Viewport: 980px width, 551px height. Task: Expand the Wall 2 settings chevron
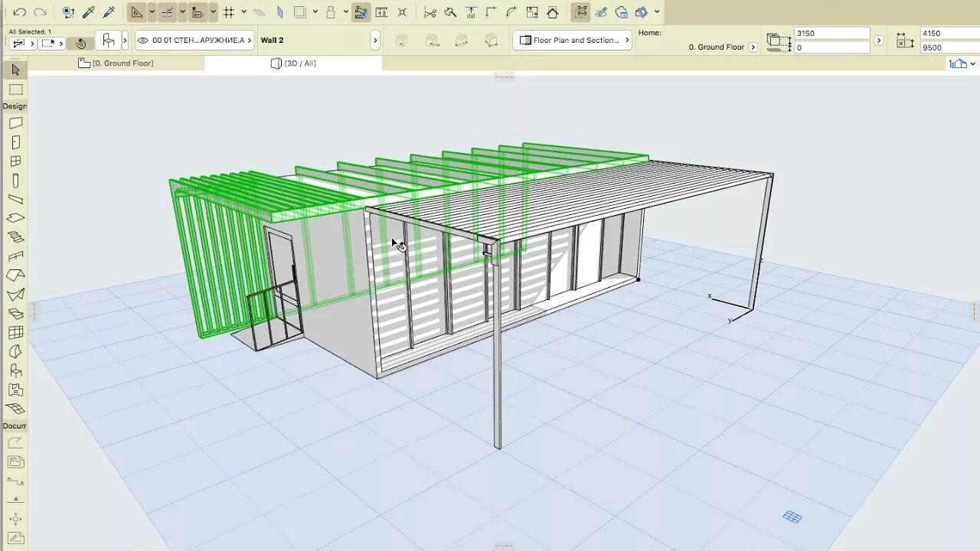click(x=375, y=40)
